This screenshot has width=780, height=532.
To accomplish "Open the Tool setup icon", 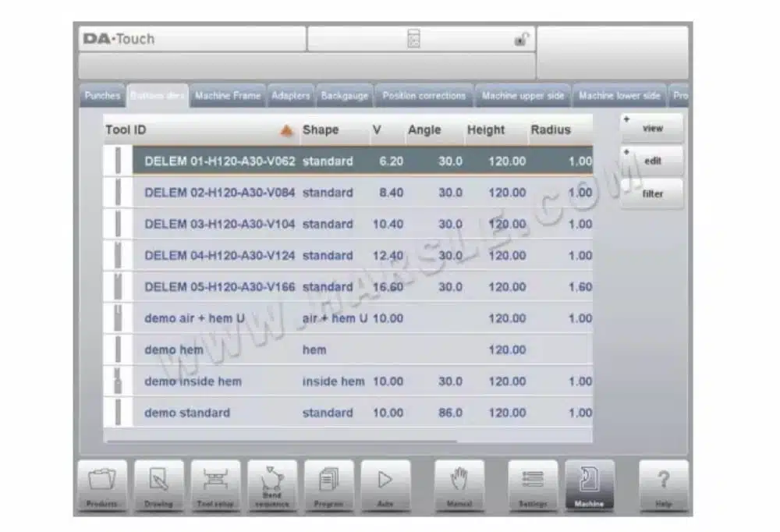I will (x=215, y=485).
